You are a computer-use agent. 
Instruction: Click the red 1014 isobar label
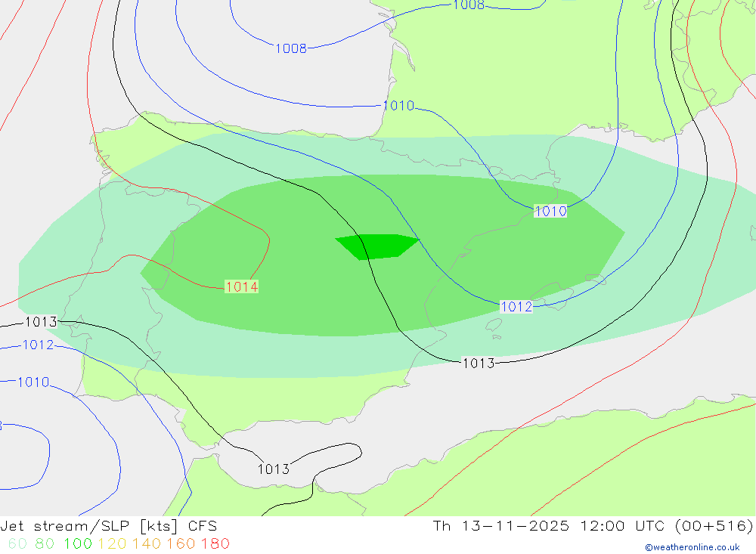click(242, 287)
